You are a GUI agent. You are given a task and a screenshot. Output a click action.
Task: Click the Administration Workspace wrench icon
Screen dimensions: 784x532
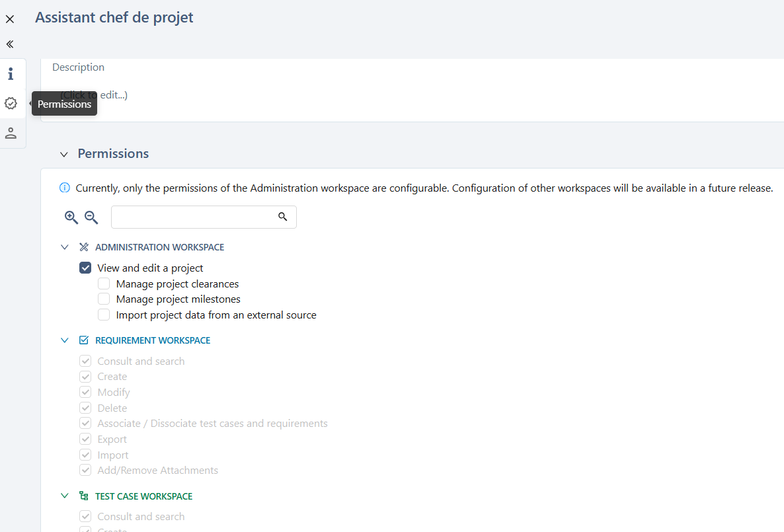pos(84,247)
